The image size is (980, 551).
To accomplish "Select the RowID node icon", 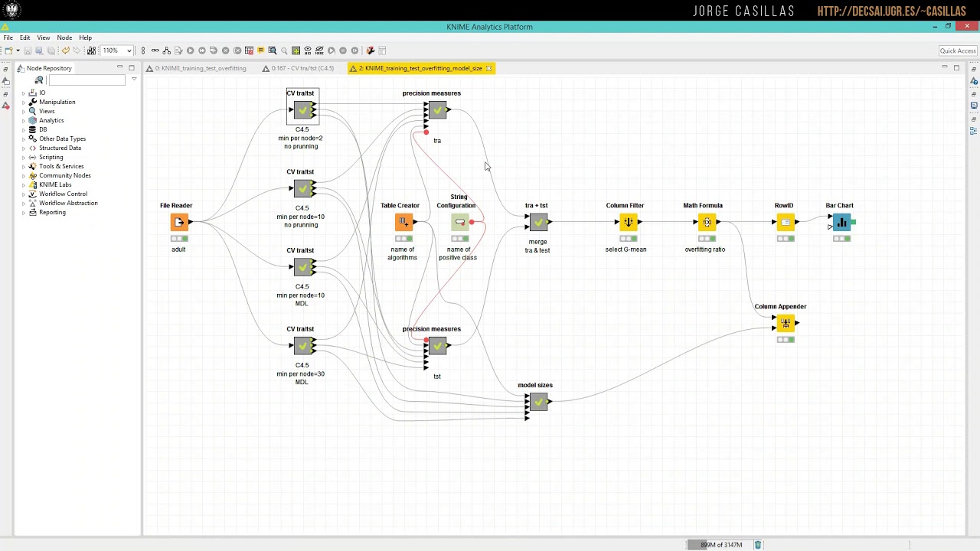I will (x=786, y=222).
